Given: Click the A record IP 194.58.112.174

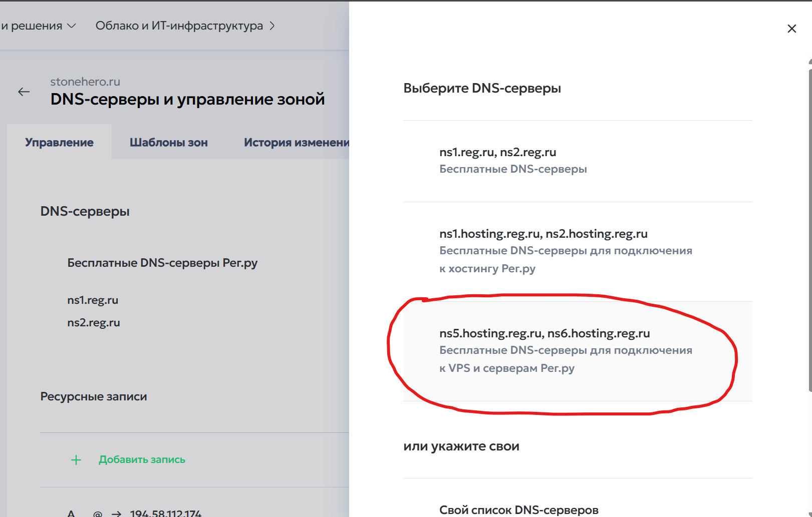Looking at the screenshot, I should 166,513.
